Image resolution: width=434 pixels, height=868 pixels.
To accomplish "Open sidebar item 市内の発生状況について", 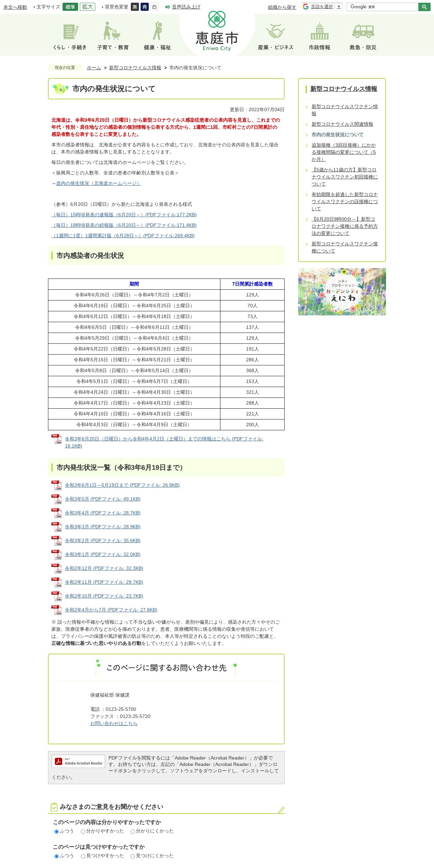I will coord(337,135).
